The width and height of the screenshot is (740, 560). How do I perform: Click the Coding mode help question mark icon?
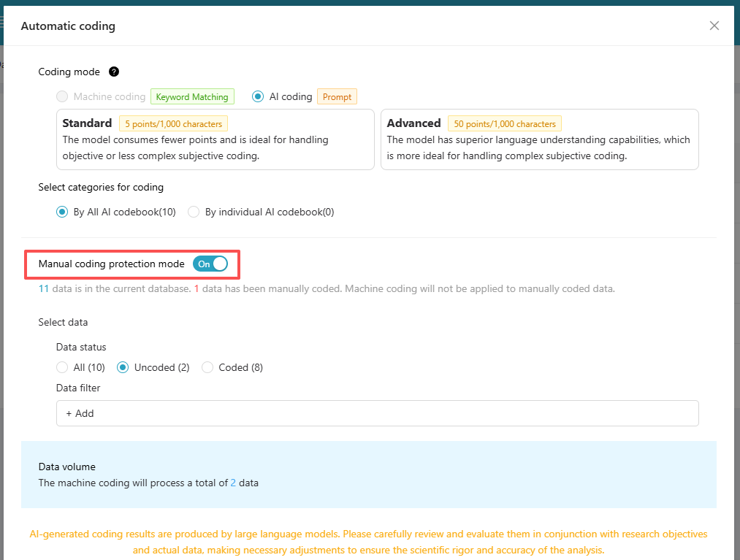(114, 72)
